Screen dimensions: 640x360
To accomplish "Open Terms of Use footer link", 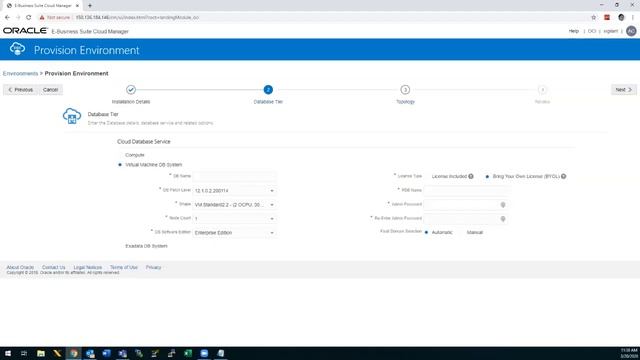I will tap(124, 267).
